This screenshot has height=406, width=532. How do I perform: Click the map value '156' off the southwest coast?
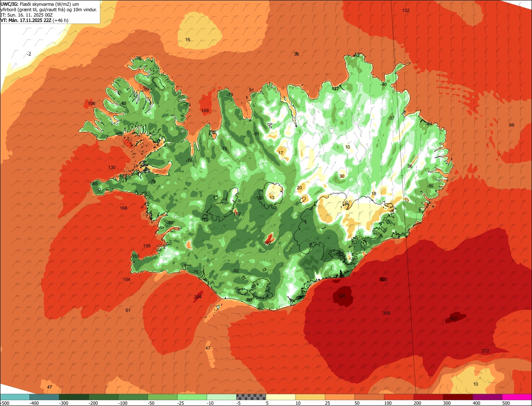point(147,246)
